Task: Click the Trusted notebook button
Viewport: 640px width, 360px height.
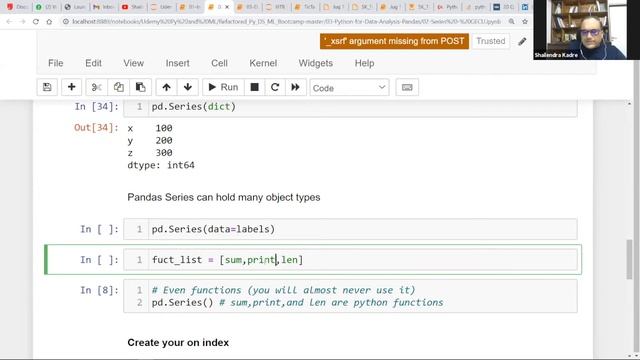Action: coord(491,41)
